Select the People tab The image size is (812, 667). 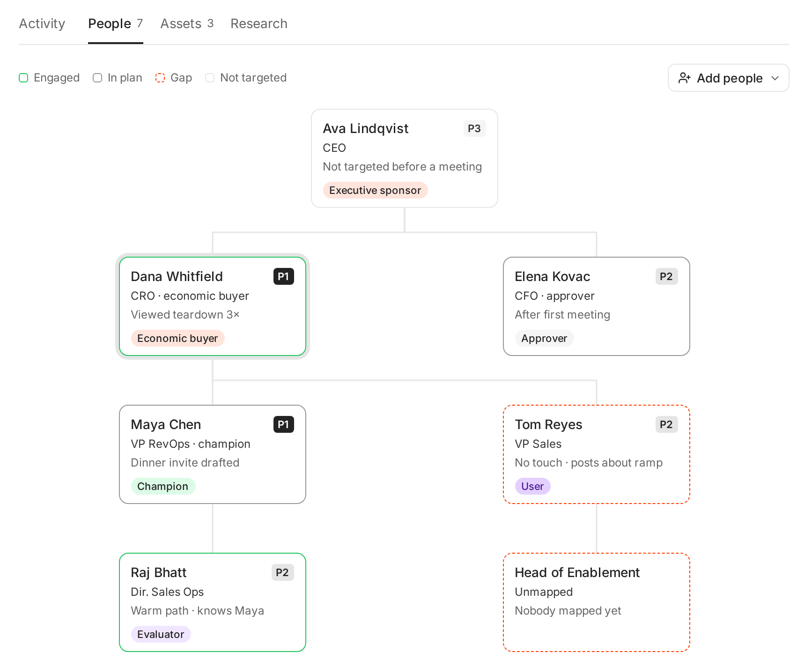point(115,24)
